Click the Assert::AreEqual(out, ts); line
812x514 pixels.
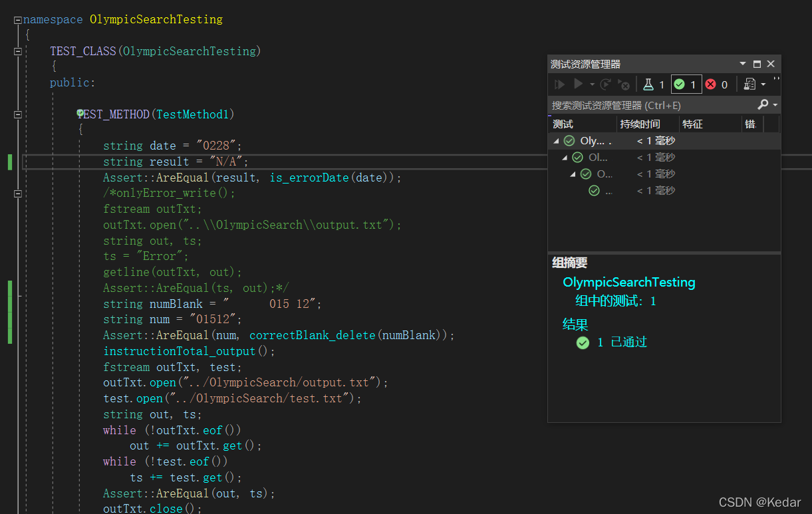coord(189,493)
